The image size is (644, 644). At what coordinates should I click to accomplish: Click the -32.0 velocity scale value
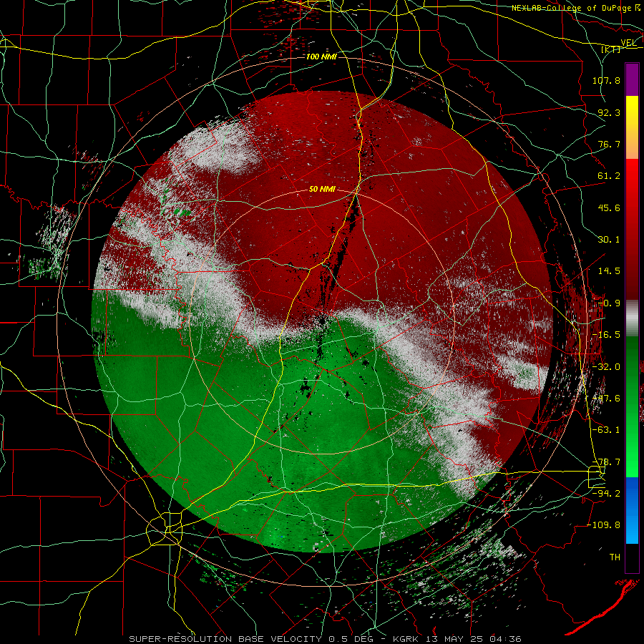tap(606, 367)
